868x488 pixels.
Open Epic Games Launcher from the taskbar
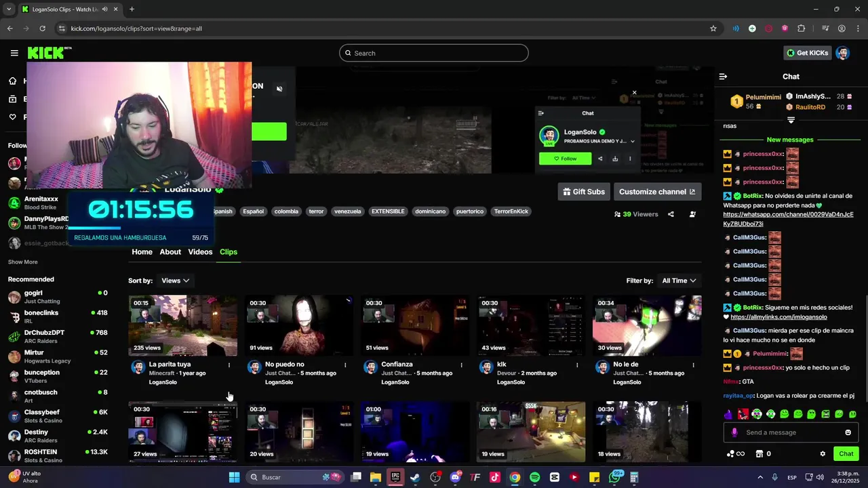click(395, 477)
